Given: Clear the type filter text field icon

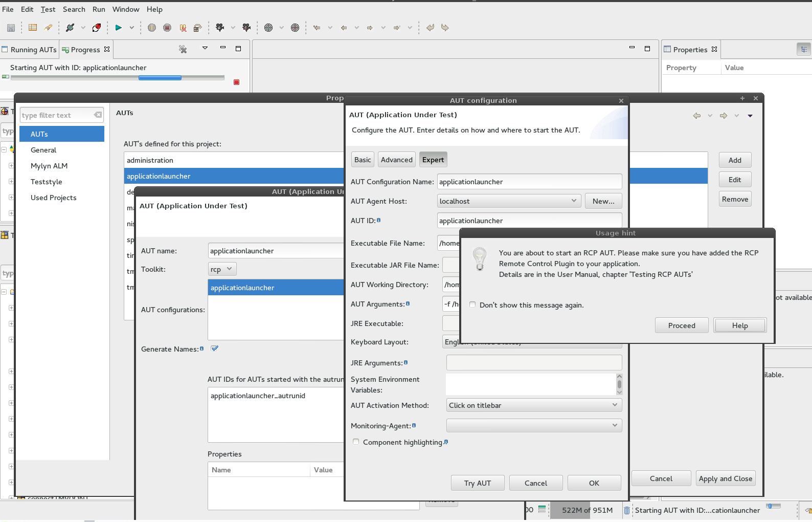Looking at the screenshot, I should (x=98, y=115).
